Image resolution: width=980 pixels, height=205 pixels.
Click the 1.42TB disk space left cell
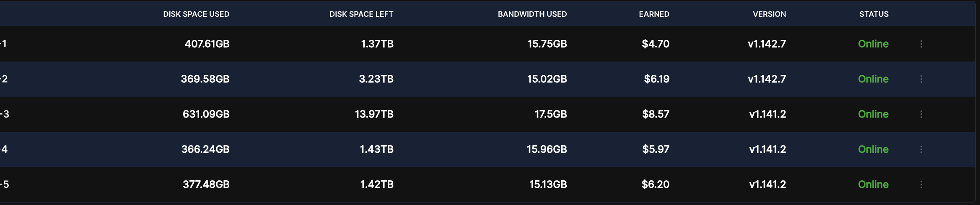(x=376, y=184)
